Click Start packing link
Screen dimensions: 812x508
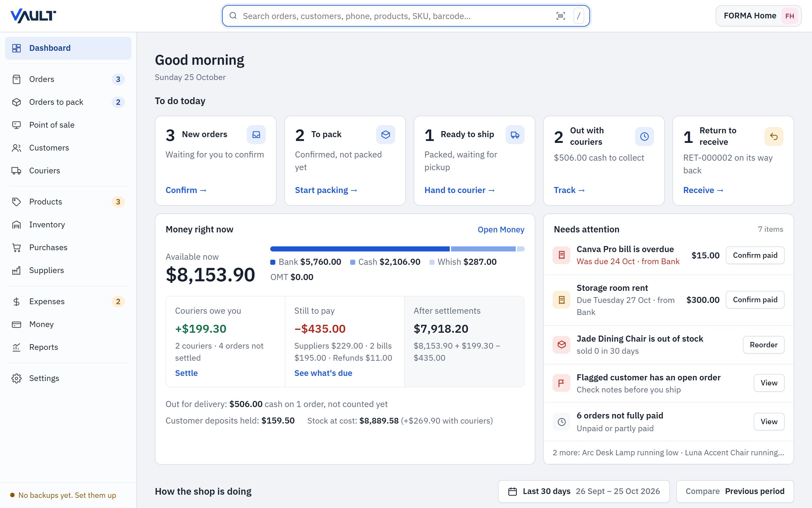pos(326,190)
